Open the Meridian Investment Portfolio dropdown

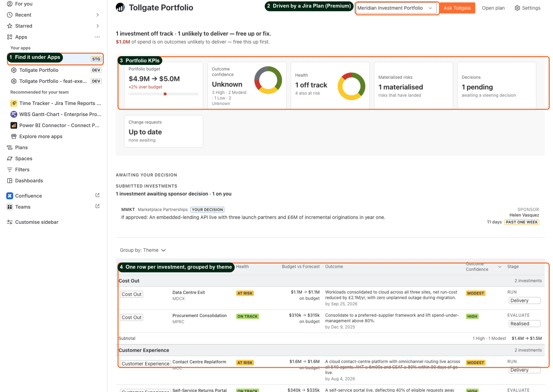click(x=396, y=8)
